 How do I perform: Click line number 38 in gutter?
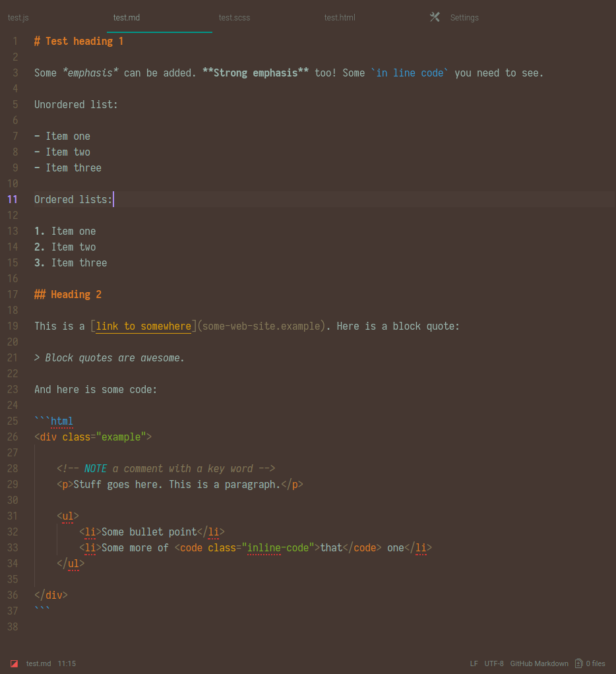(x=13, y=627)
